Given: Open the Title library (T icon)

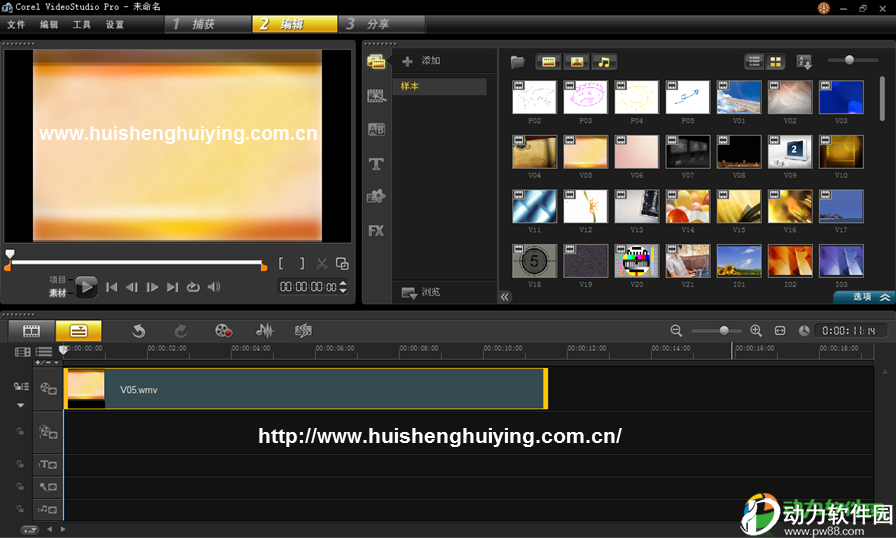Looking at the screenshot, I should pos(376,163).
